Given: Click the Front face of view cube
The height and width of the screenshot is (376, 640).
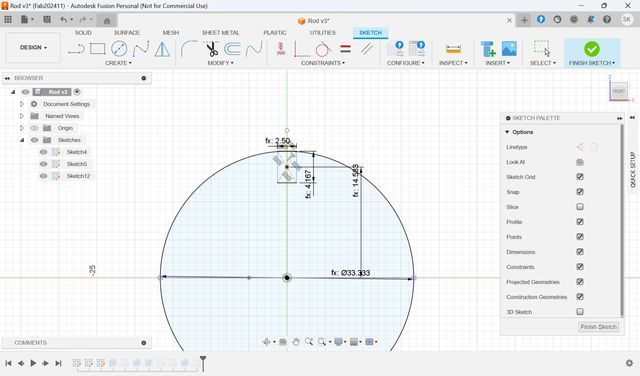Looking at the screenshot, I should coord(619,91).
